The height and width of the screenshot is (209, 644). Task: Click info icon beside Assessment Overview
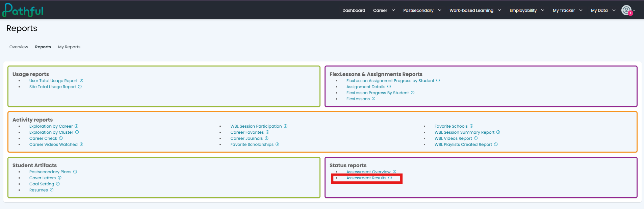[394, 172]
